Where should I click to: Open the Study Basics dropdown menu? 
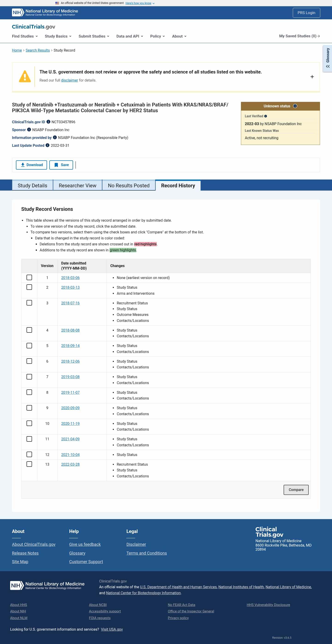(58, 36)
